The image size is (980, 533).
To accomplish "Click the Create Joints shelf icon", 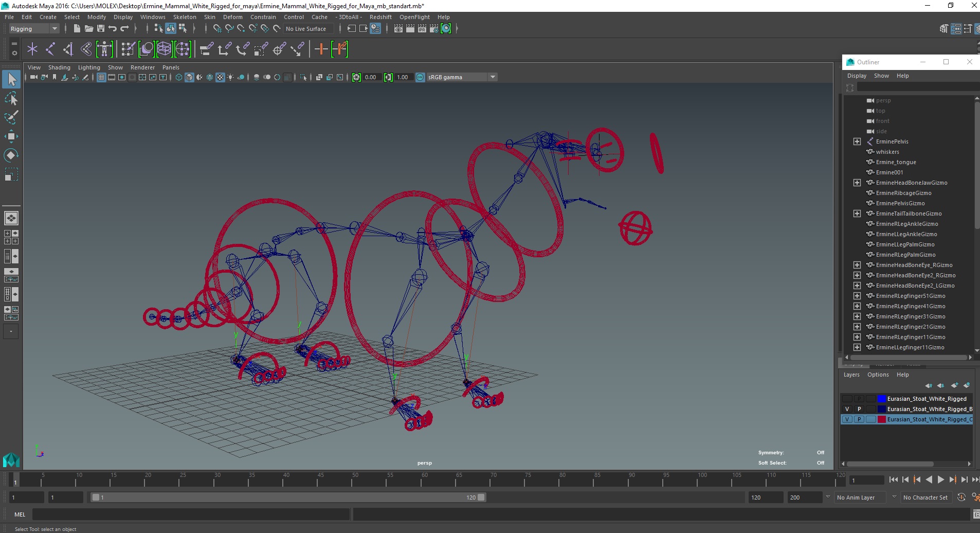I will [50, 49].
